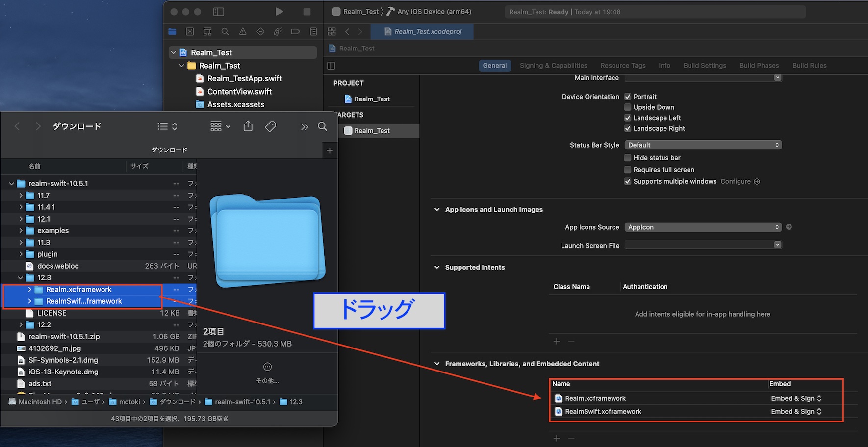Viewport: 868px width, 447px height.
Task: Open the Info tab
Action: (x=664, y=66)
